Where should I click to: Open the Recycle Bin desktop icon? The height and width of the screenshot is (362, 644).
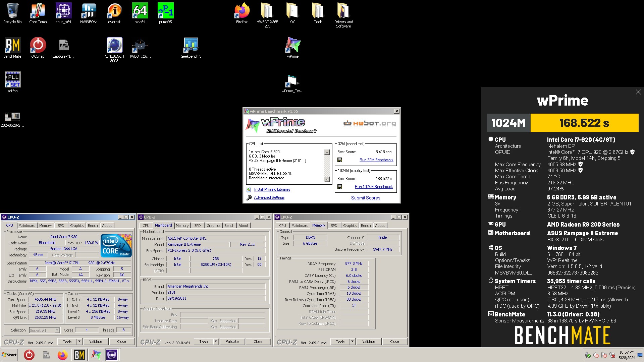pos(12,13)
